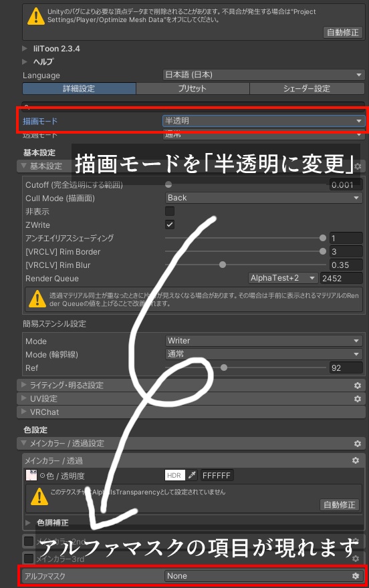Viewport: 369px width, 588px height.
Task: Click 自動修正 in the AlphaIsTransparency warning
Action: tap(340, 504)
